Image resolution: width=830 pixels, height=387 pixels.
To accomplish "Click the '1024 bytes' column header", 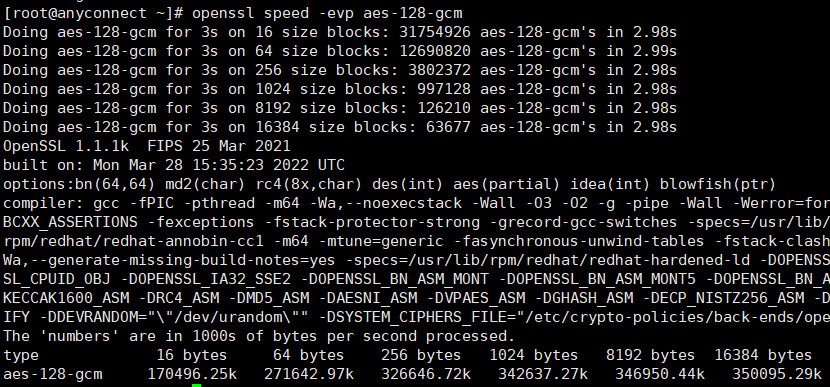I will click(x=534, y=355).
